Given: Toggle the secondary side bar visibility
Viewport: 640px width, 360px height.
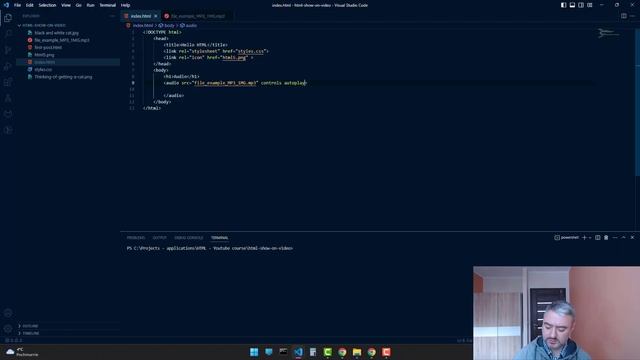Looking at the screenshot, I should pyautogui.click(x=581, y=5).
